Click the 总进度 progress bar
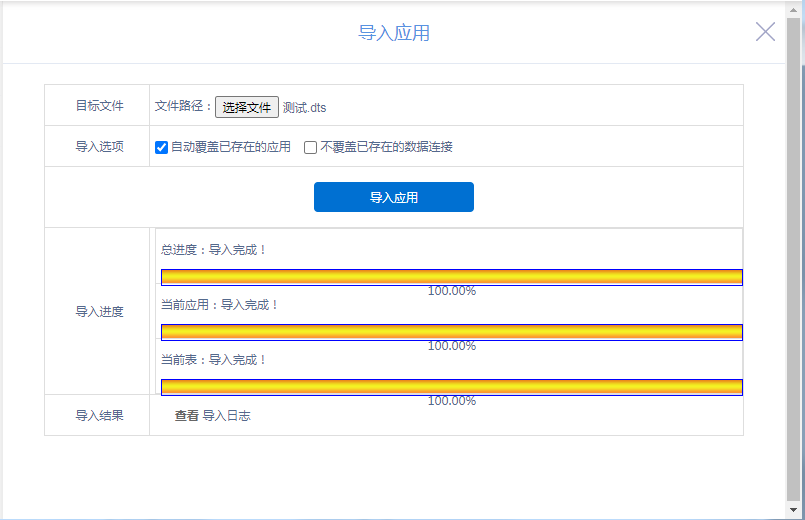 coord(451,277)
